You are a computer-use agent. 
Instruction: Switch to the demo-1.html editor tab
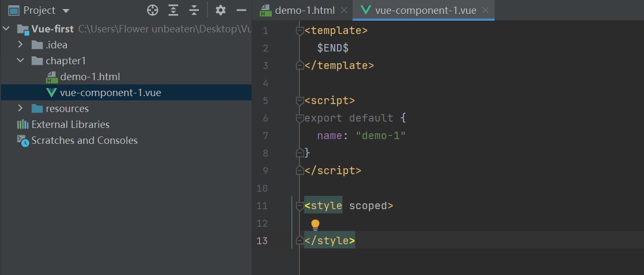coord(305,10)
